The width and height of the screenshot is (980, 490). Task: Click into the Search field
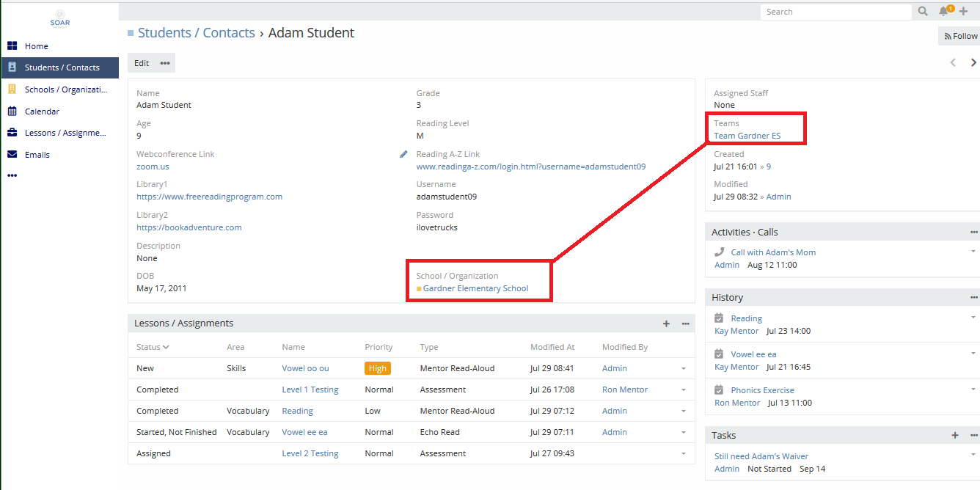[x=835, y=12]
